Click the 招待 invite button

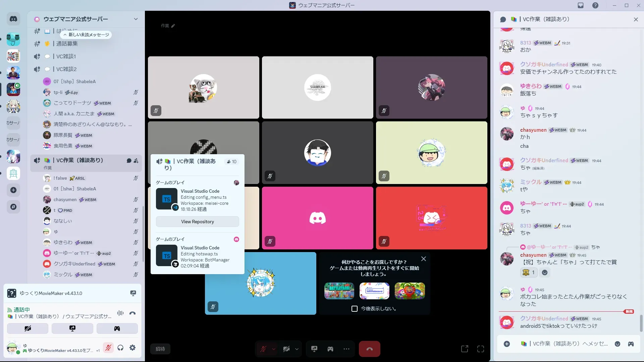click(x=160, y=349)
